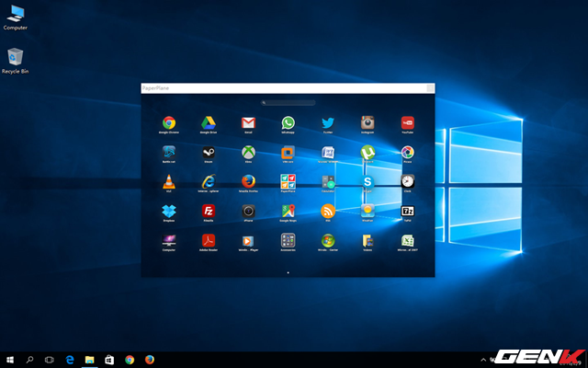This screenshot has width=588, height=368.
Task: Open Microsoft Edge from the taskbar
Action: point(70,360)
